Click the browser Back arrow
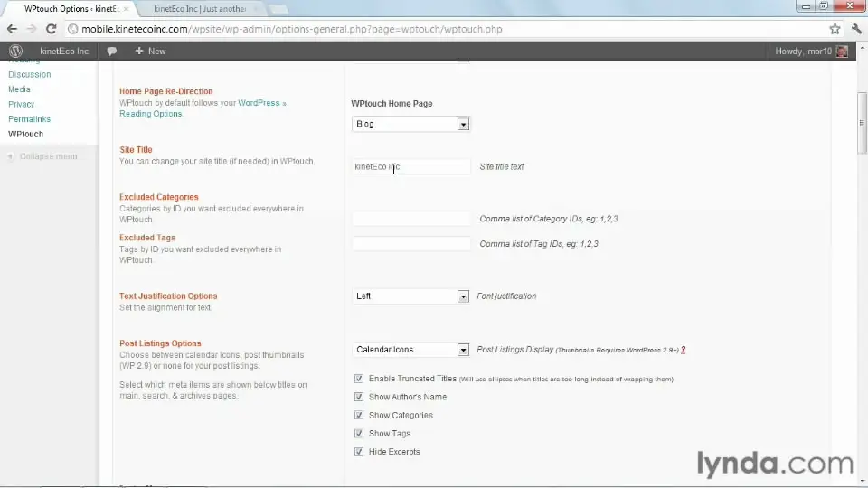868x488 pixels. [12, 29]
